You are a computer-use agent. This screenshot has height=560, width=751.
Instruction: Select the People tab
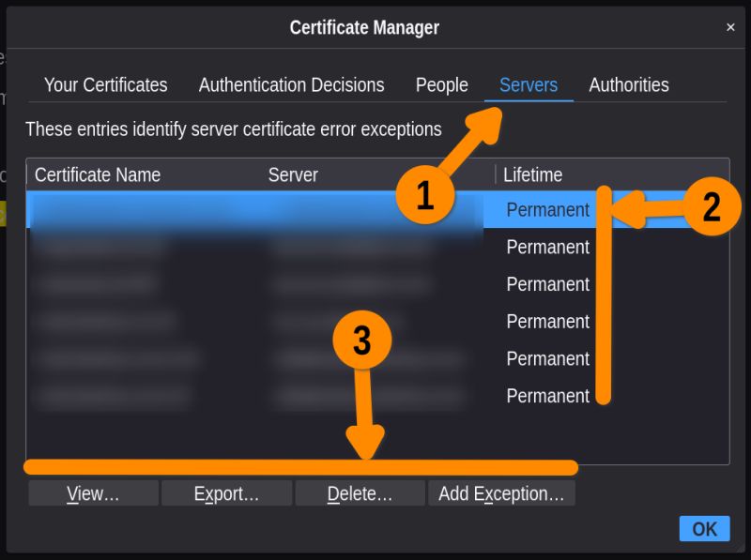441,85
